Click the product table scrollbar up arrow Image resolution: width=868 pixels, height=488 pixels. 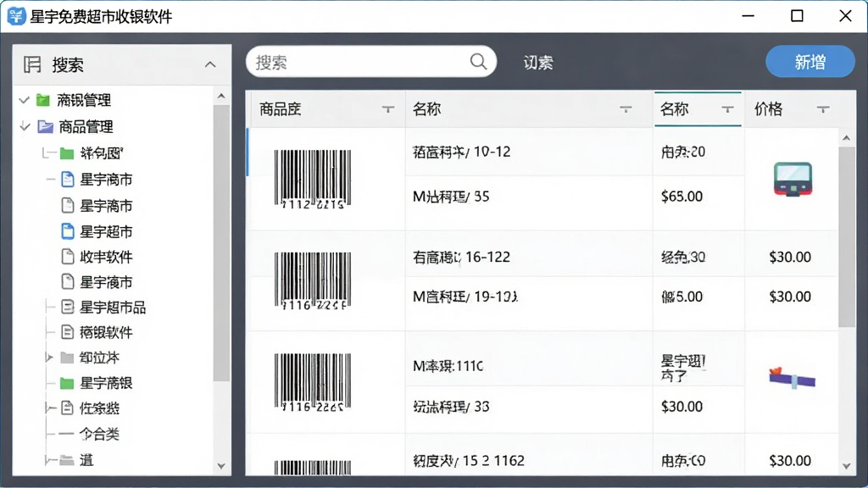point(847,138)
